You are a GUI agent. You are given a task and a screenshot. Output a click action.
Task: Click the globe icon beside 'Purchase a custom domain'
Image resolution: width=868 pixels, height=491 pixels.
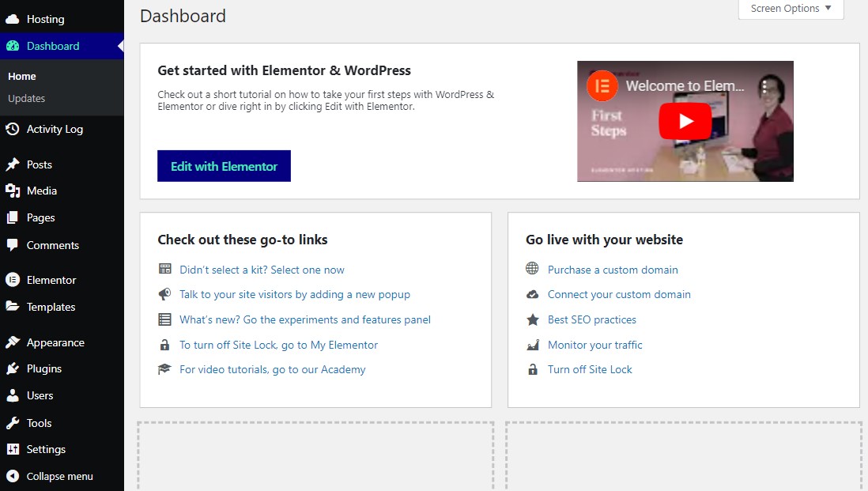coord(532,269)
